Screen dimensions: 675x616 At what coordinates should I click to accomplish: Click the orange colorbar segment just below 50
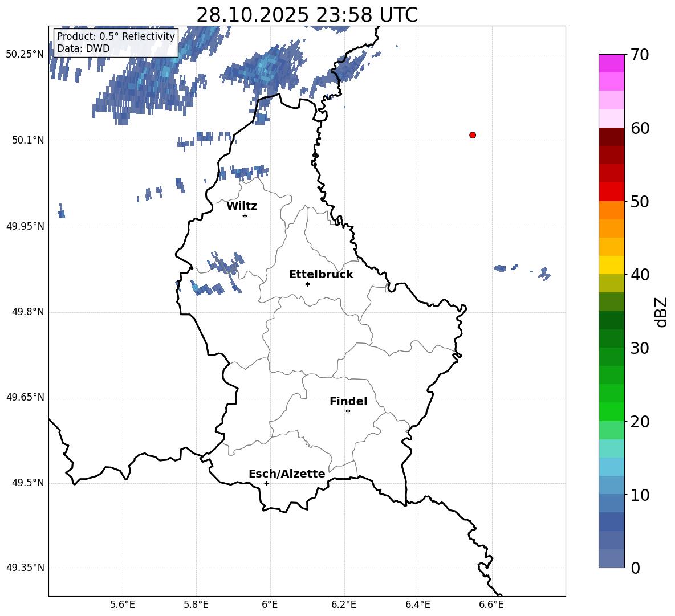click(611, 210)
